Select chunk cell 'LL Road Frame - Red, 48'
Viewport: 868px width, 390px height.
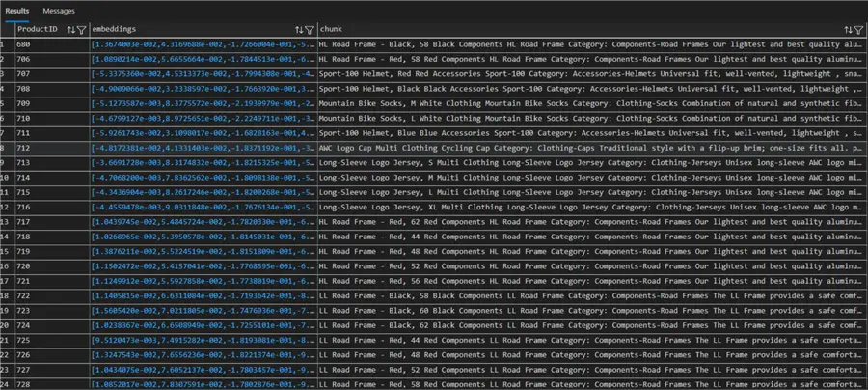click(590, 354)
